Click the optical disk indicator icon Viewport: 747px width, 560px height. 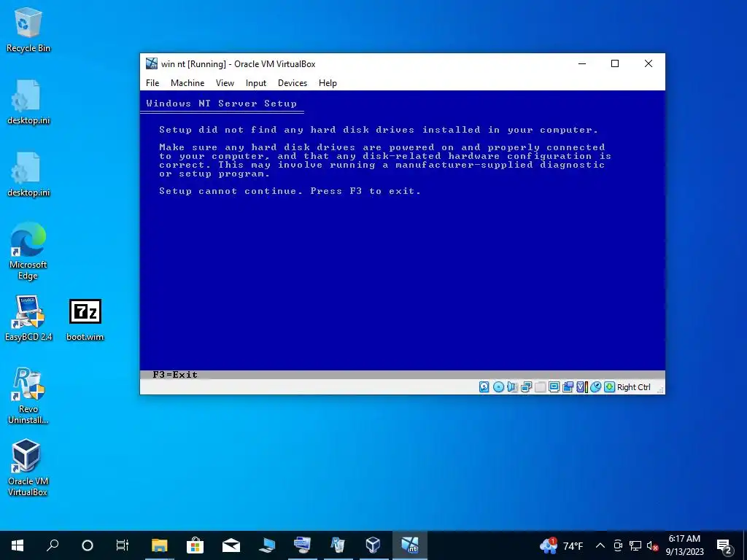coord(498,387)
